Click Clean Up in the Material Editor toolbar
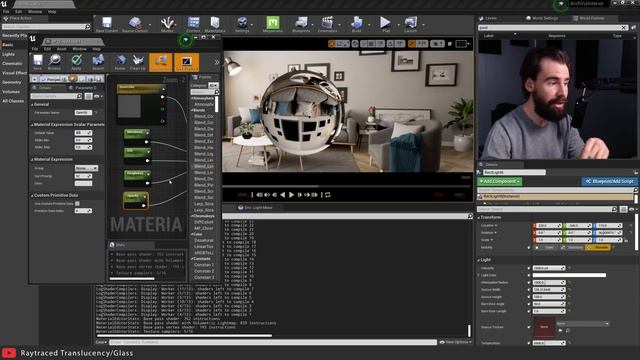This screenshot has width=640, height=360. point(138,62)
